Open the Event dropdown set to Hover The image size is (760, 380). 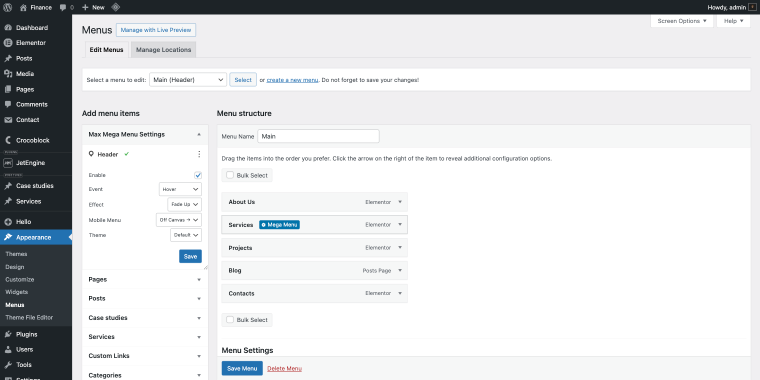[x=180, y=189]
